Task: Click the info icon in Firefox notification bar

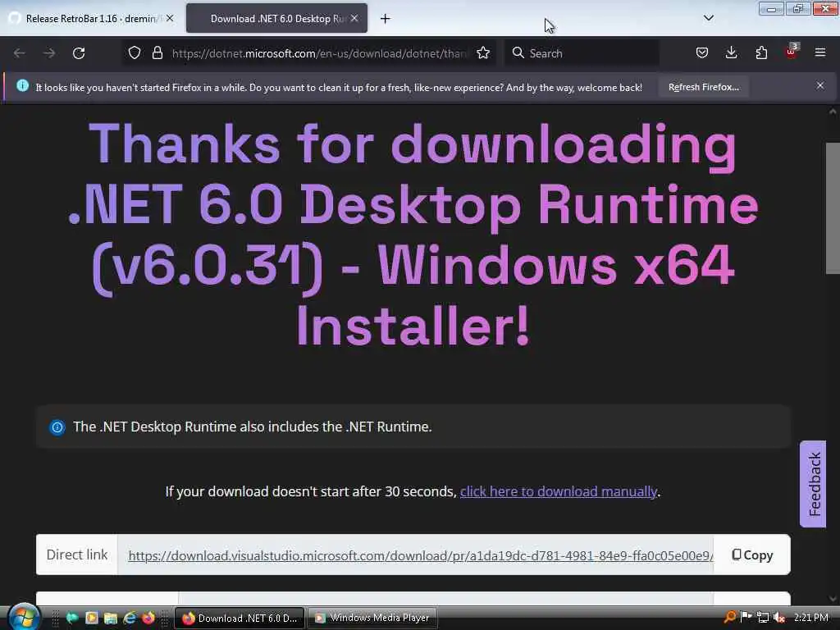Action: click(x=22, y=85)
